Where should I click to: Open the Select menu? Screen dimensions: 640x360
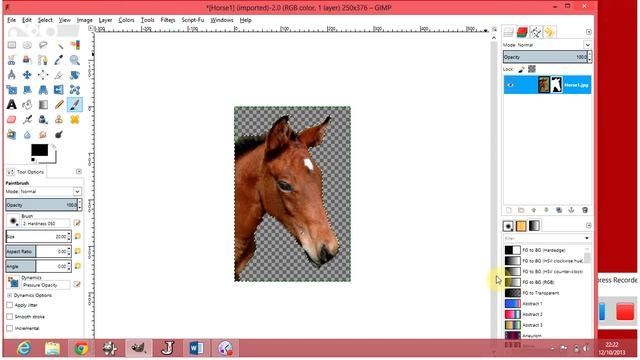(x=45, y=20)
